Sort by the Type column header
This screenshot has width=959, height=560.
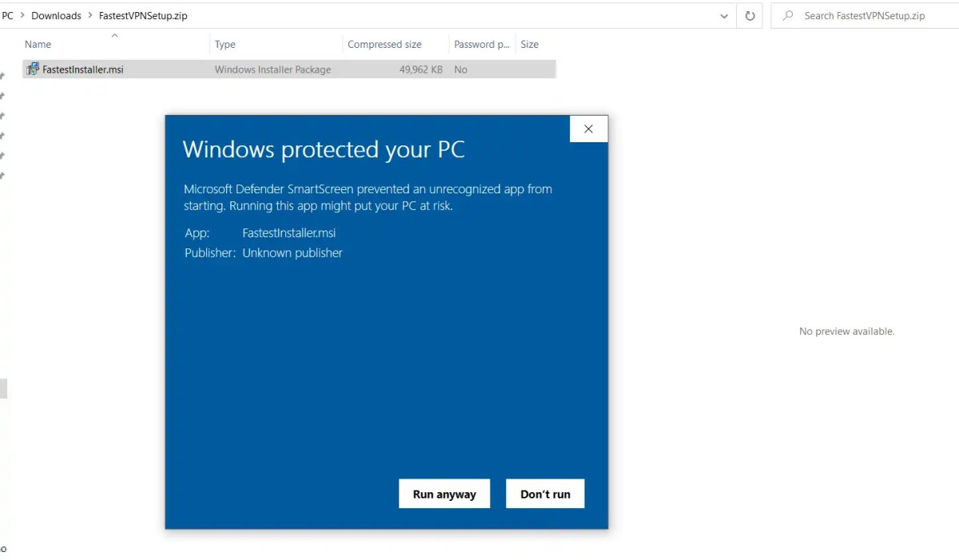225,45
